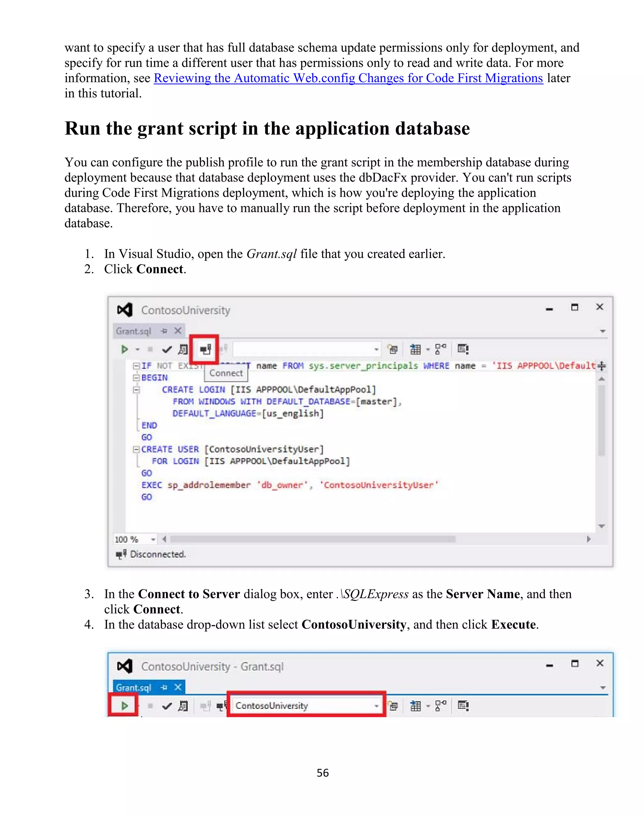Click the 'END' keyword line in editor
This screenshot has width=644, height=817.
[x=149, y=425]
